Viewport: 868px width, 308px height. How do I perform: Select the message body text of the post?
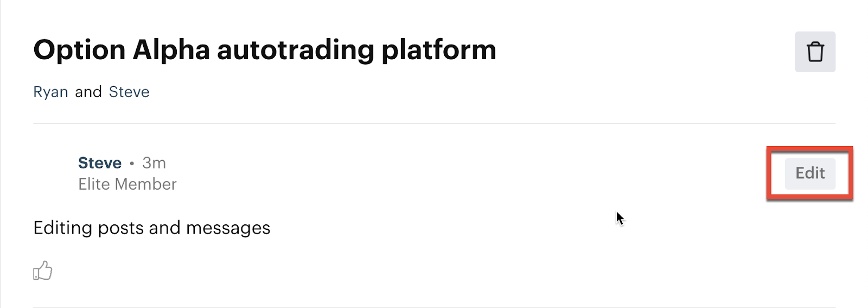tap(152, 228)
